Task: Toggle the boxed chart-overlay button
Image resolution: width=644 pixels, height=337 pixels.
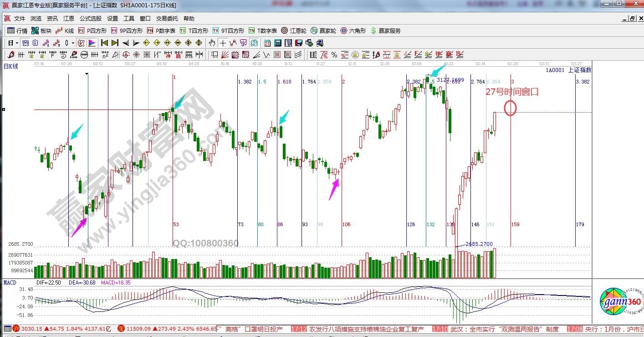Action: coord(81,43)
